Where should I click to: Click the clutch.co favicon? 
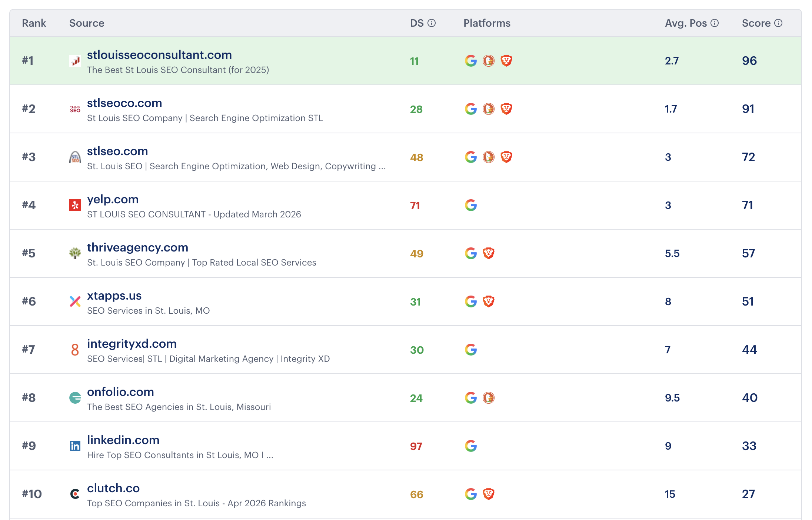click(x=75, y=494)
